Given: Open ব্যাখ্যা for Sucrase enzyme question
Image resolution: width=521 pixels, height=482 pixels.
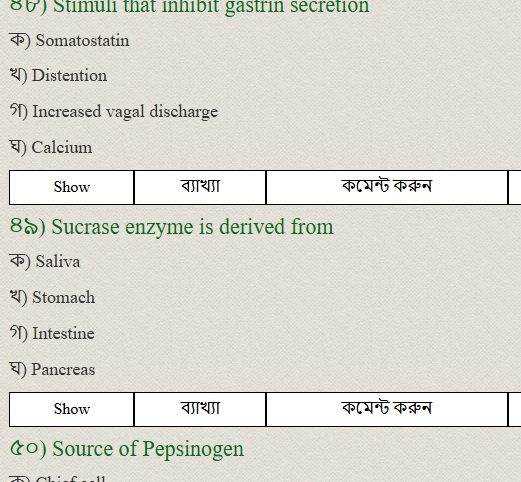Looking at the screenshot, I should coord(200,409).
